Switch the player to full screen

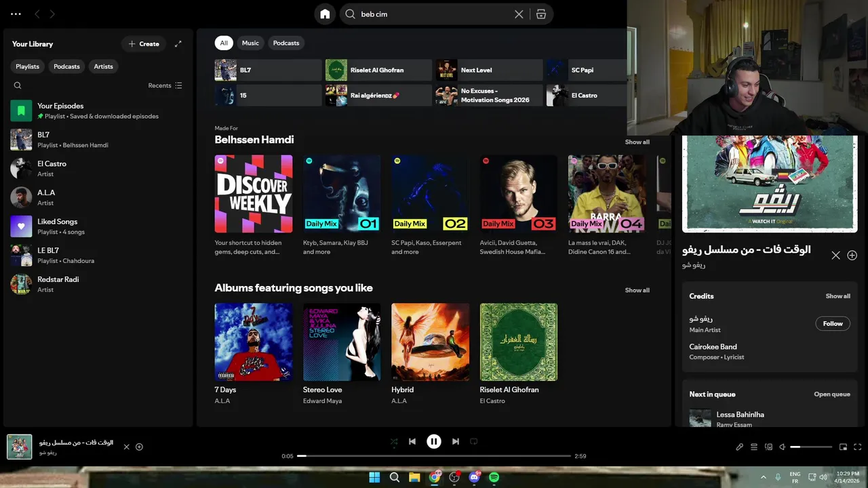858,447
